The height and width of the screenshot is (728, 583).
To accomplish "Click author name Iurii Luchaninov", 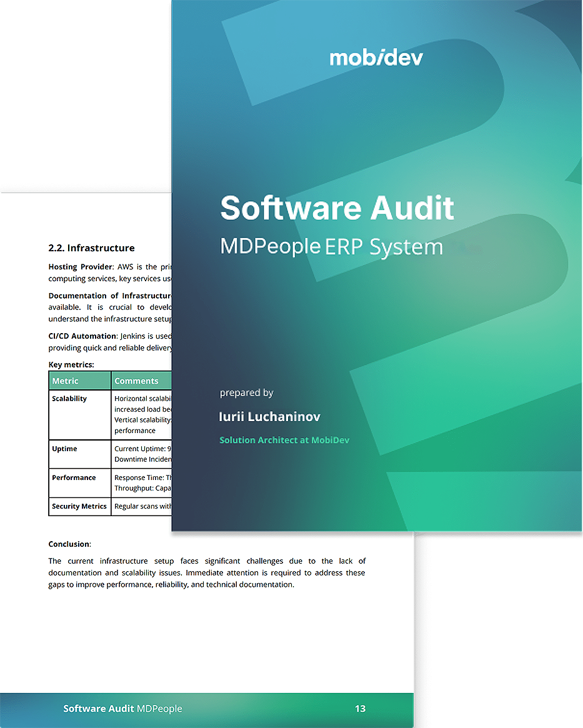I will [269, 417].
